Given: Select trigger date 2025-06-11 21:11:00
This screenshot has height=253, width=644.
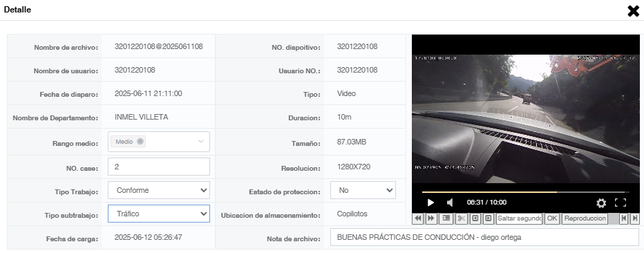Looking at the screenshot, I should [149, 93].
